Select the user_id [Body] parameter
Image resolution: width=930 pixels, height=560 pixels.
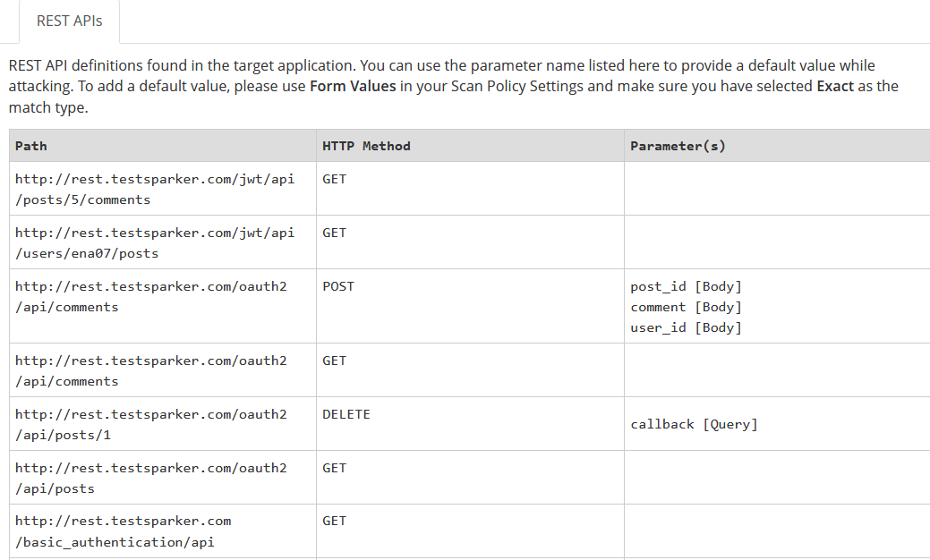pyautogui.click(x=686, y=327)
